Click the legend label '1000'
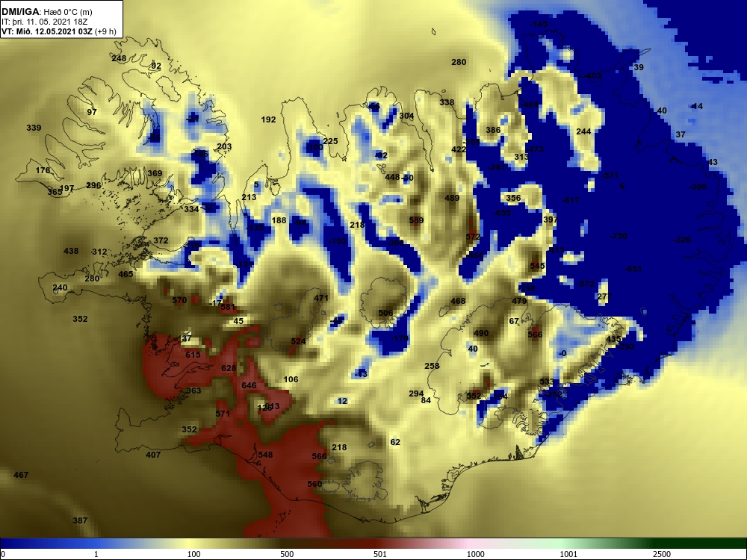 point(475,554)
